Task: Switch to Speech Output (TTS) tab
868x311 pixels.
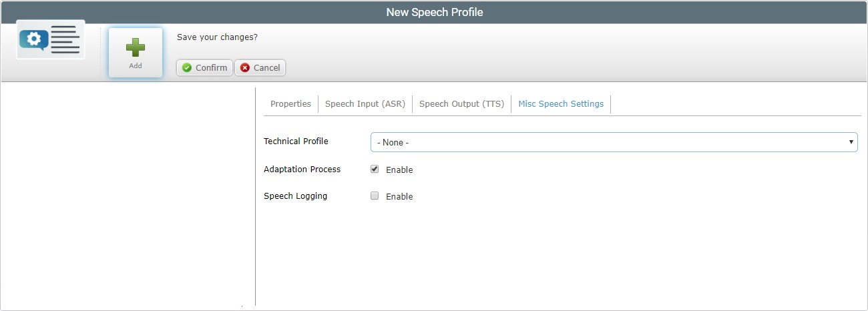Action: point(461,104)
